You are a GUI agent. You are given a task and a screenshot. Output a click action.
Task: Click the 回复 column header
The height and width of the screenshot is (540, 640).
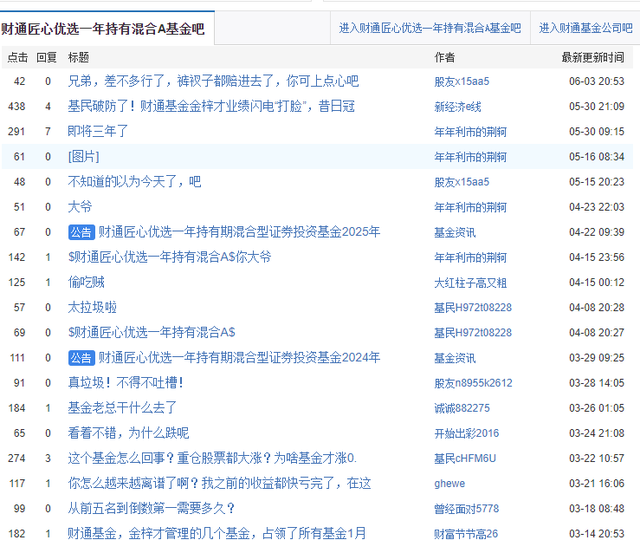(x=47, y=58)
